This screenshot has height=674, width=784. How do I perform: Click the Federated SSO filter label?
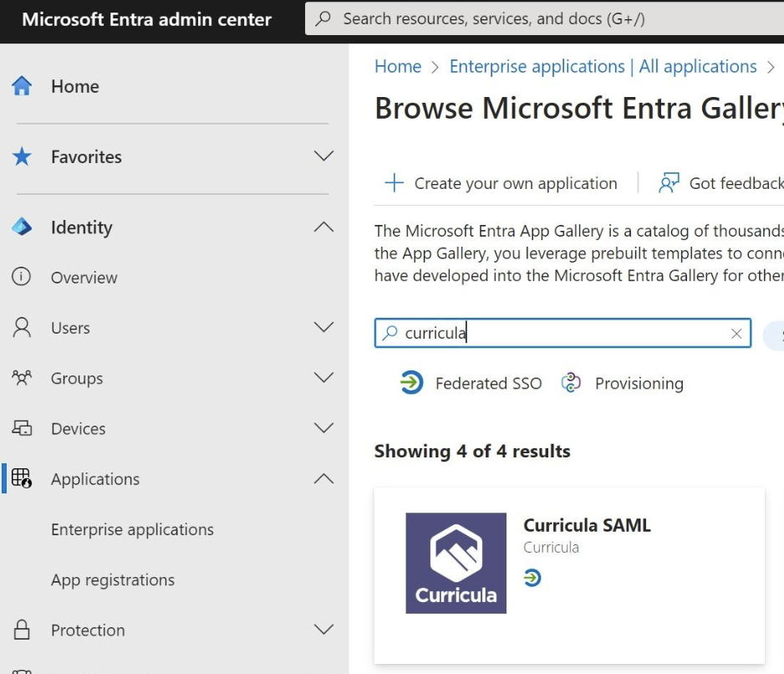(x=488, y=383)
